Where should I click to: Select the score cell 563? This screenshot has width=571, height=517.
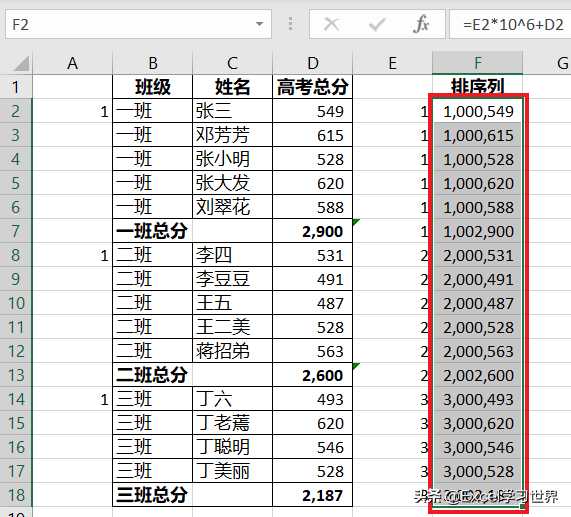[312, 351]
